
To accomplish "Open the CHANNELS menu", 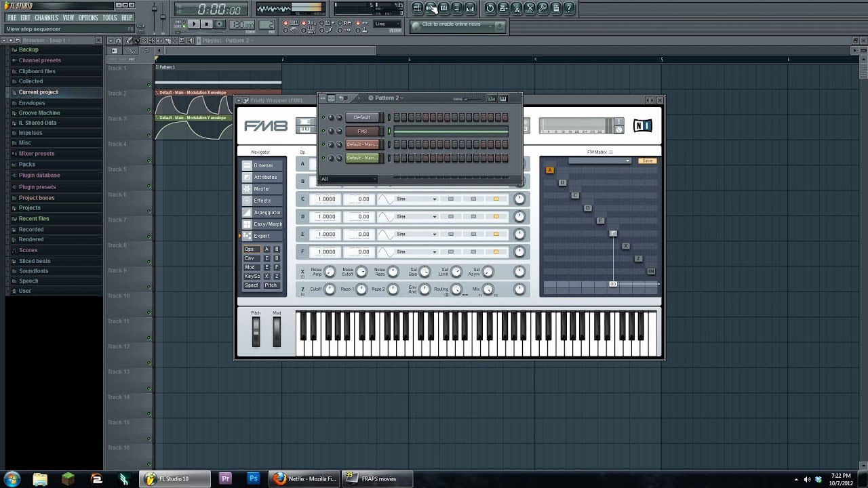I will point(46,18).
